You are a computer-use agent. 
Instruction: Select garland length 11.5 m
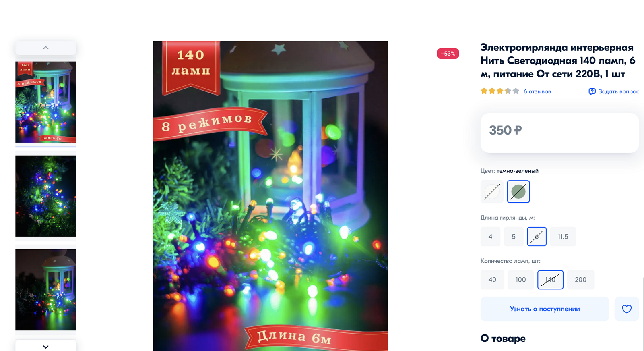coord(563,237)
